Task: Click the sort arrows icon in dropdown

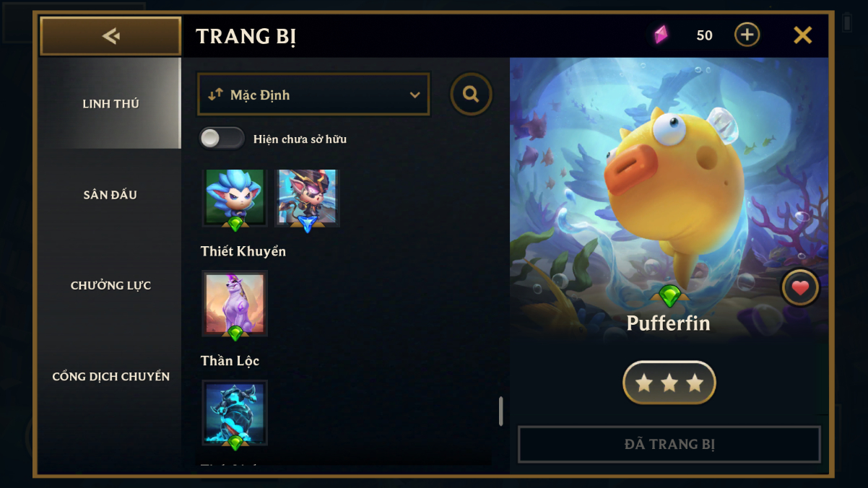Action: click(x=215, y=95)
